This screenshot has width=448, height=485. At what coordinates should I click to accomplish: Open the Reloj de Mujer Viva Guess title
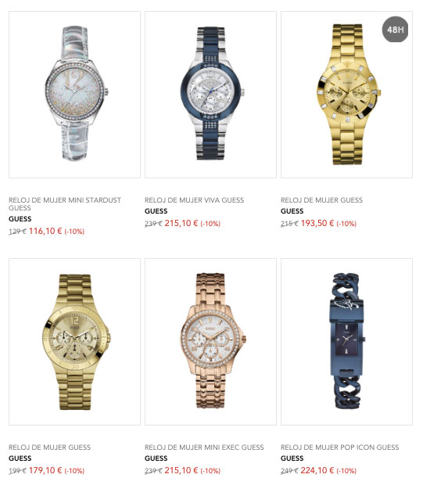pos(195,200)
